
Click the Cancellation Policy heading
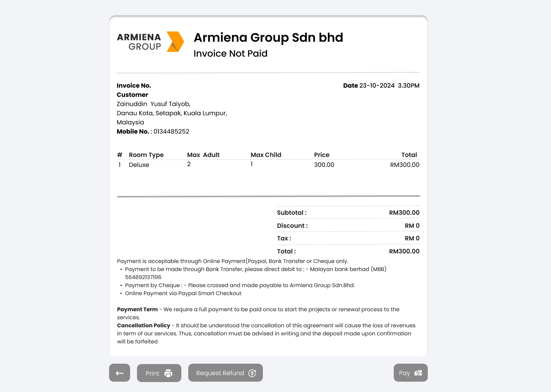coord(143,326)
